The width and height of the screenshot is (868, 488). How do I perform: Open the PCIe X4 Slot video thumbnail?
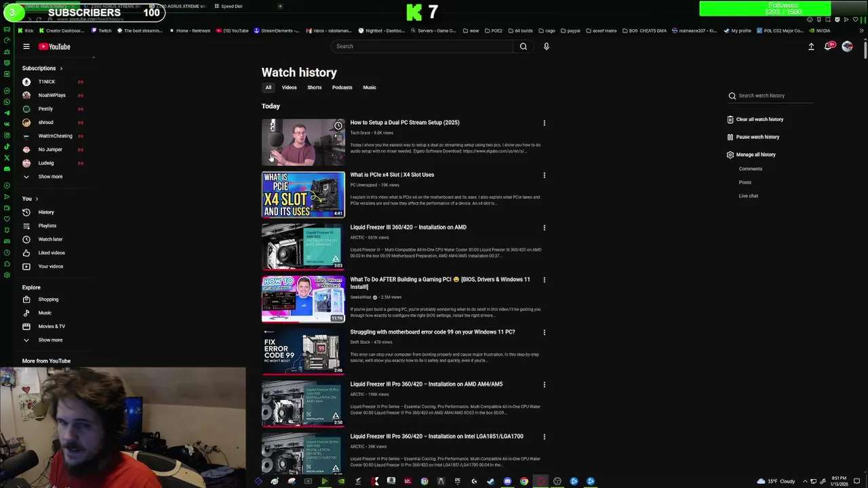[x=303, y=195]
